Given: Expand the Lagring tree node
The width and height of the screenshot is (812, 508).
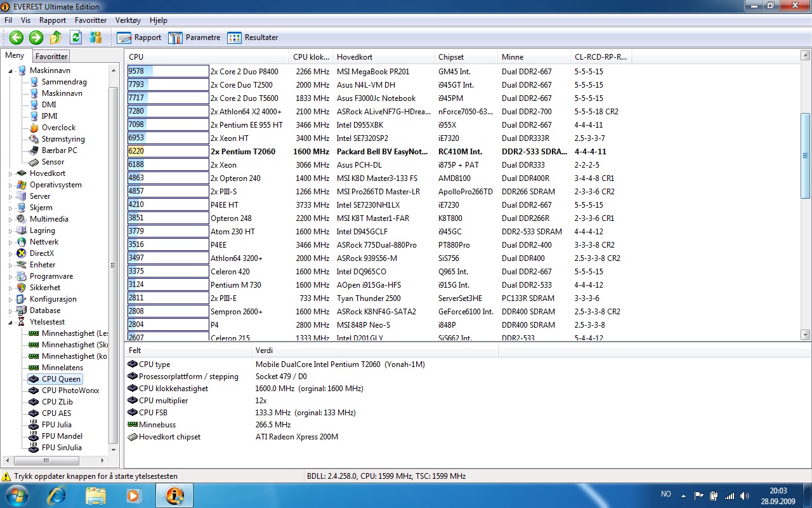Looking at the screenshot, I should pos(10,231).
